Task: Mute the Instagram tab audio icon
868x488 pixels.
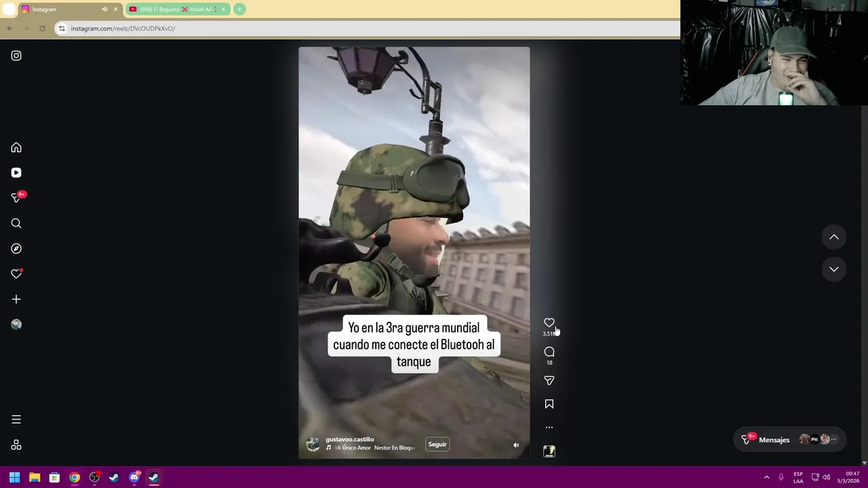Action: [x=104, y=9]
